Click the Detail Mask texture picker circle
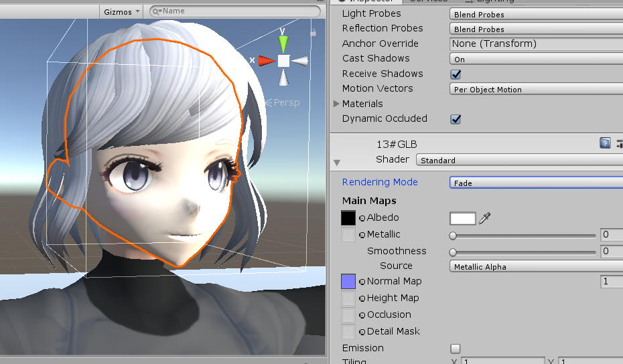Screen dimensions: 623x364 pos(362,332)
